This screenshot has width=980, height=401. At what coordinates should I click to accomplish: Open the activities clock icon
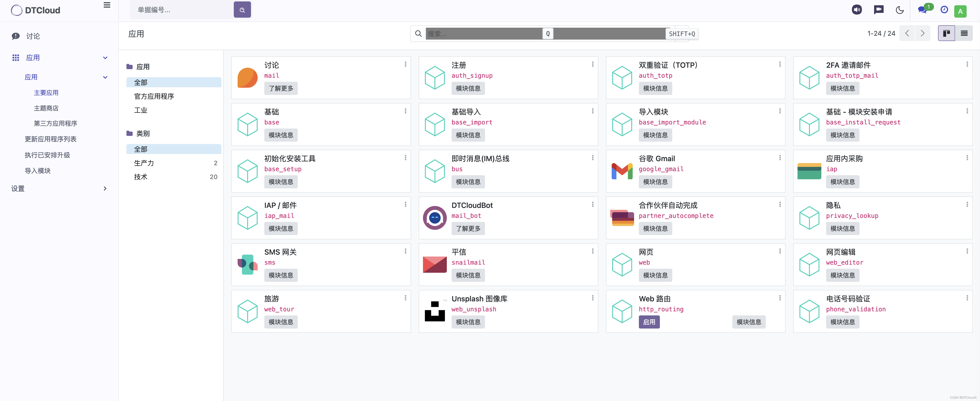coord(944,10)
